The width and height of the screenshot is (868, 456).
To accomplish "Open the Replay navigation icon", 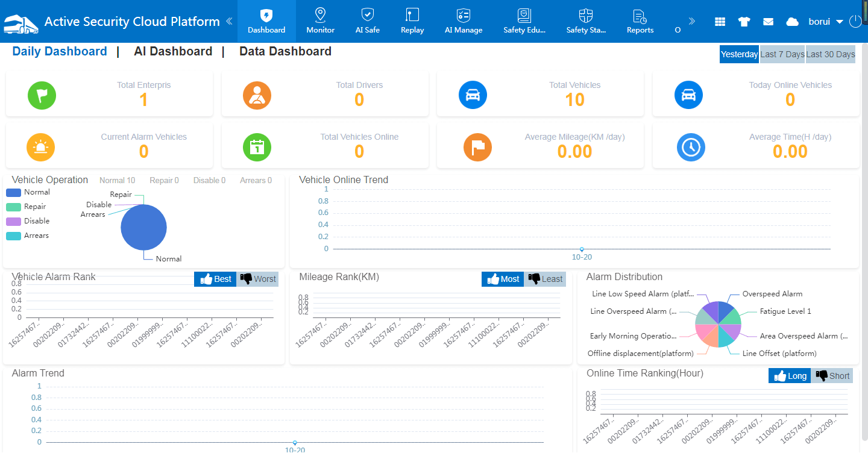I will coord(412,15).
